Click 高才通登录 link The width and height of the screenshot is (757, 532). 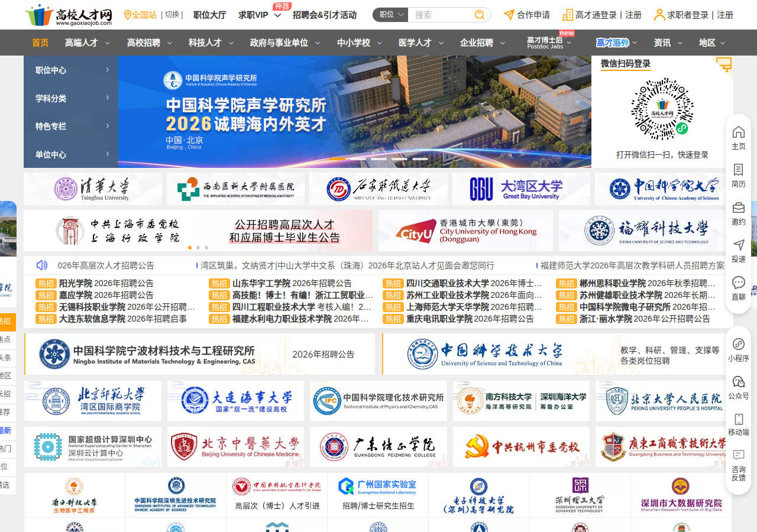click(596, 15)
